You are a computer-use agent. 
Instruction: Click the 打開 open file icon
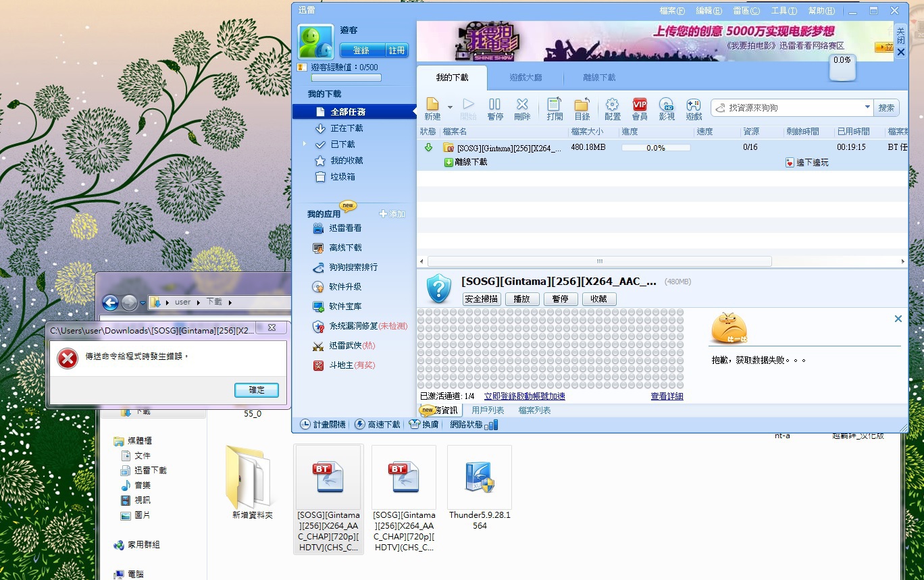click(555, 105)
